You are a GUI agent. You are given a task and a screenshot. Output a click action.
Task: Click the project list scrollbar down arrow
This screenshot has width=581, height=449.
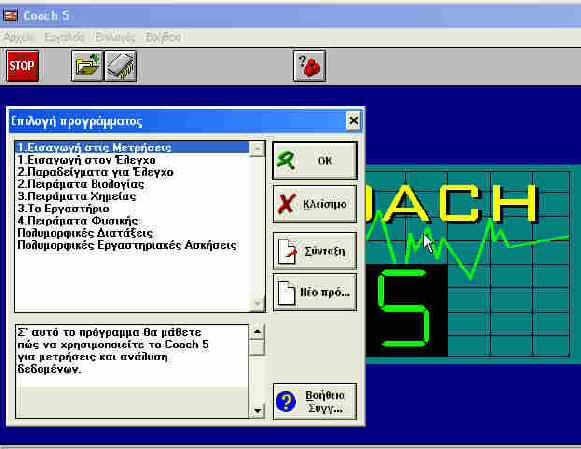tap(257, 304)
